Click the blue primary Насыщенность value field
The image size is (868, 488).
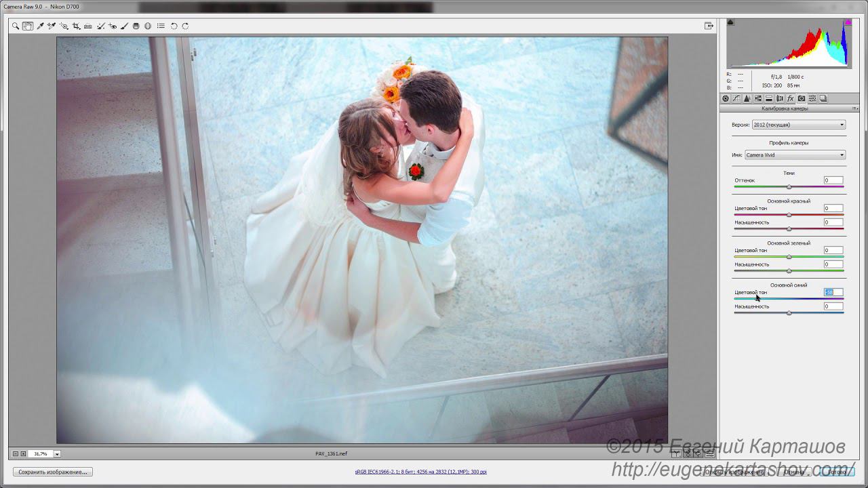click(833, 306)
